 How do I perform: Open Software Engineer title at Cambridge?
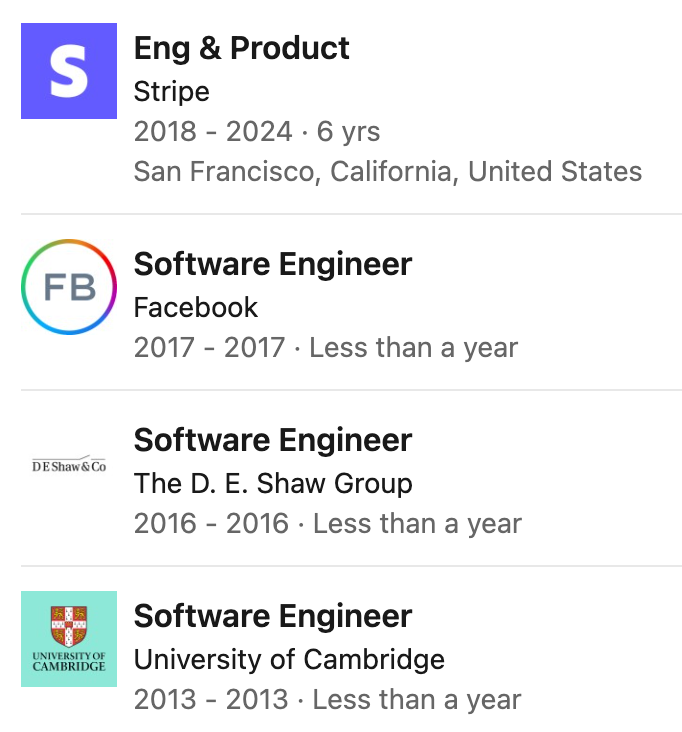tap(273, 616)
